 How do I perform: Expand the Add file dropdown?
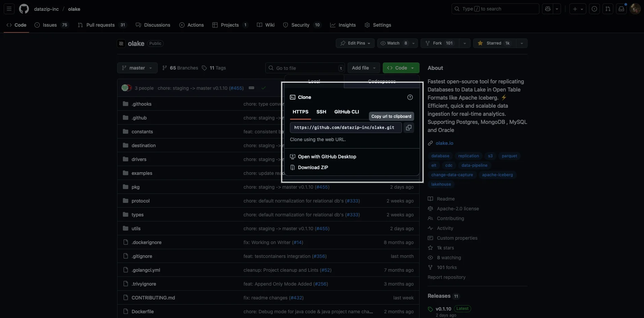coord(364,68)
